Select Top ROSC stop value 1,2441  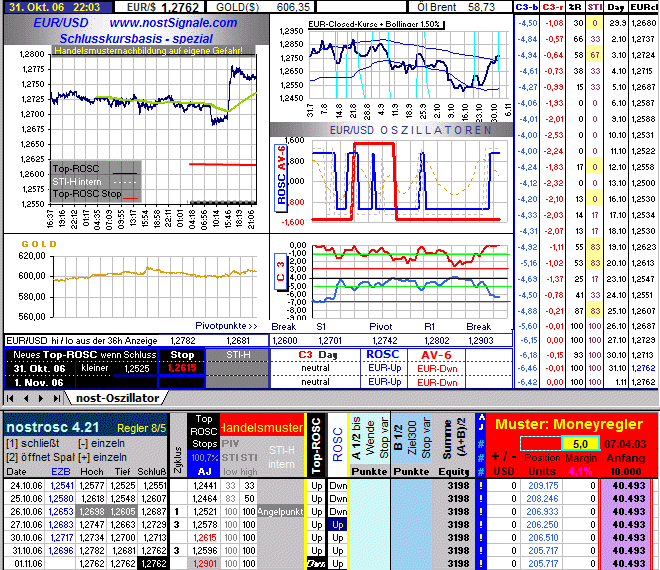[x=205, y=486]
